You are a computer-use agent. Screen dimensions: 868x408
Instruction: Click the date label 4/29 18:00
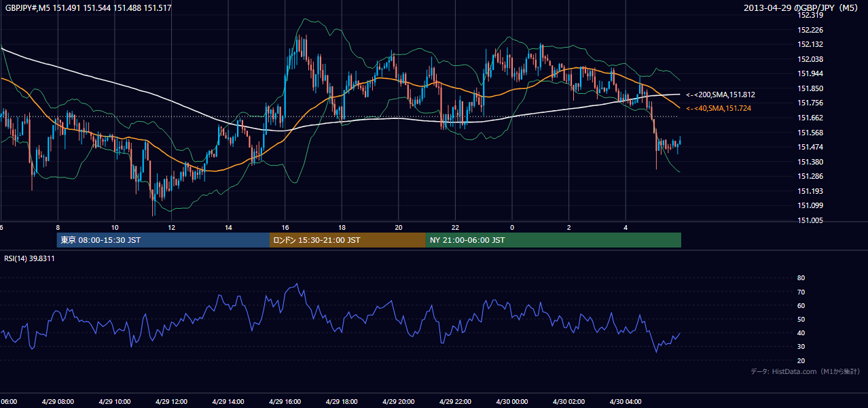tap(342, 401)
